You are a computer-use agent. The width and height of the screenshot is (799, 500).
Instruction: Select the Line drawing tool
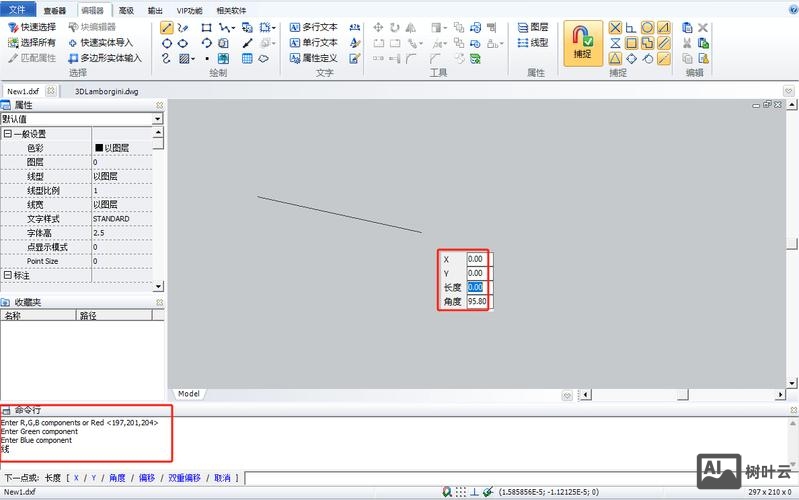coord(167,28)
